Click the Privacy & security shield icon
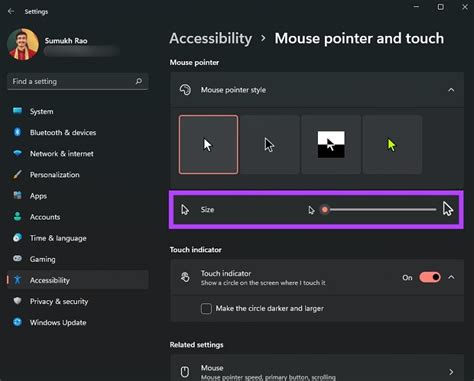The width and height of the screenshot is (474, 381). tap(17, 301)
